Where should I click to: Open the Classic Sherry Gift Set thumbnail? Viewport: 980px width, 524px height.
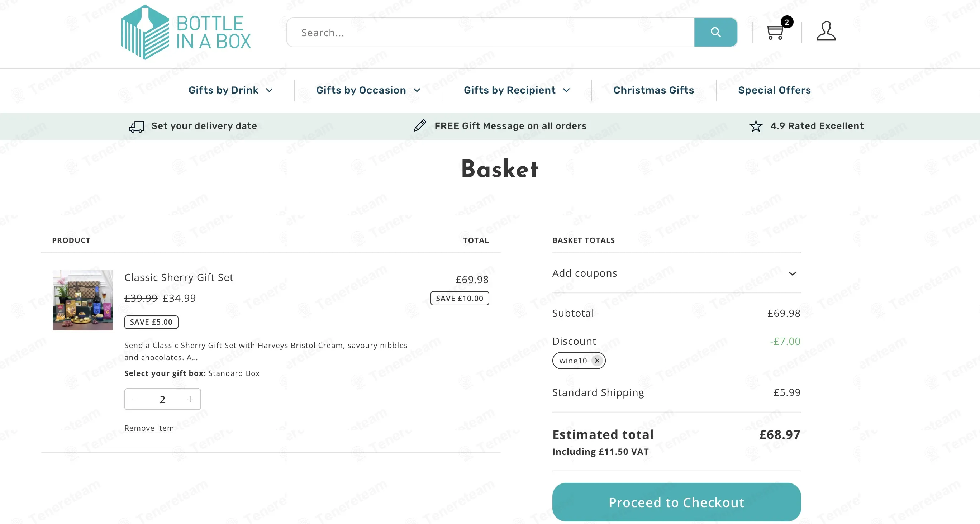point(82,300)
